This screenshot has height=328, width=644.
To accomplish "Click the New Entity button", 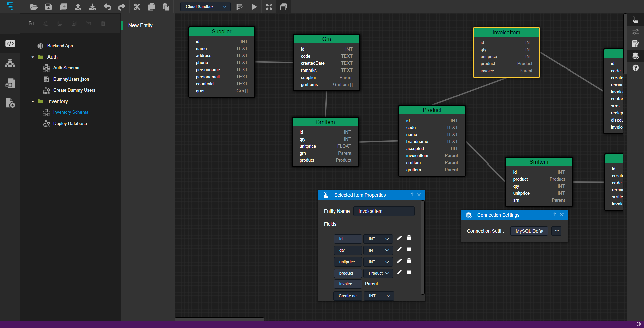I will coord(140,25).
